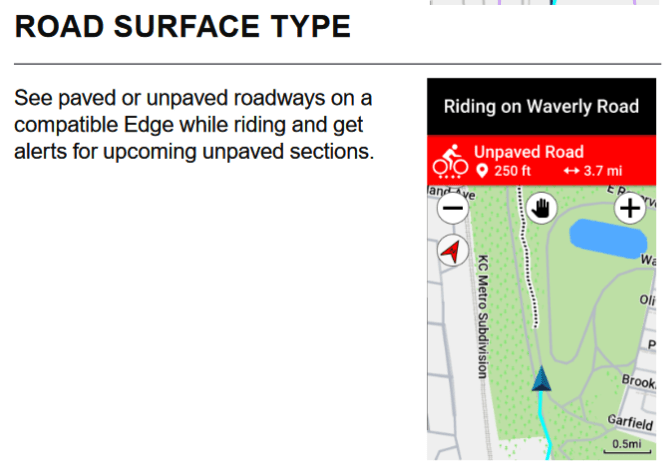Click the KC Metro Subdivision label
This screenshot has width=671, height=472.
click(483, 317)
